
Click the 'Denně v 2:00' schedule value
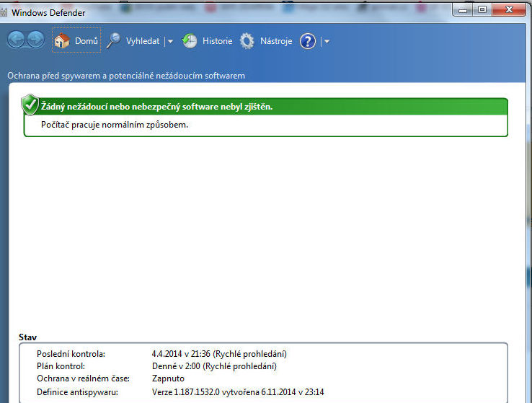point(214,366)
